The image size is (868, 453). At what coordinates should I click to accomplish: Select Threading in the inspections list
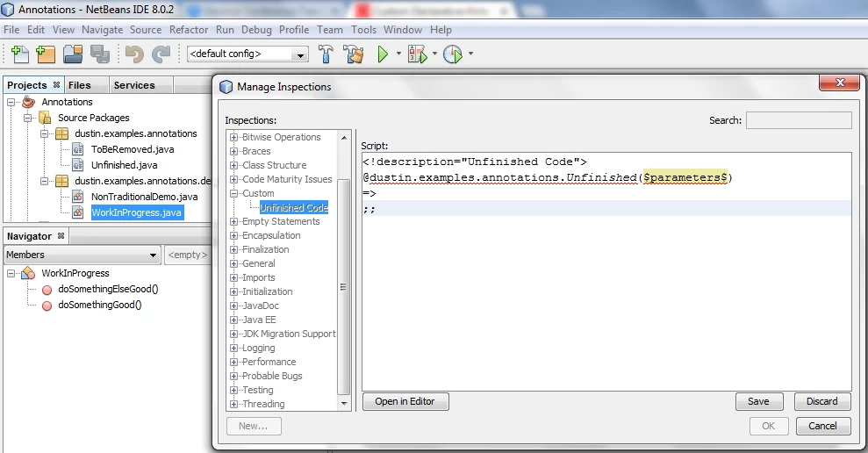tap(263, 404)
